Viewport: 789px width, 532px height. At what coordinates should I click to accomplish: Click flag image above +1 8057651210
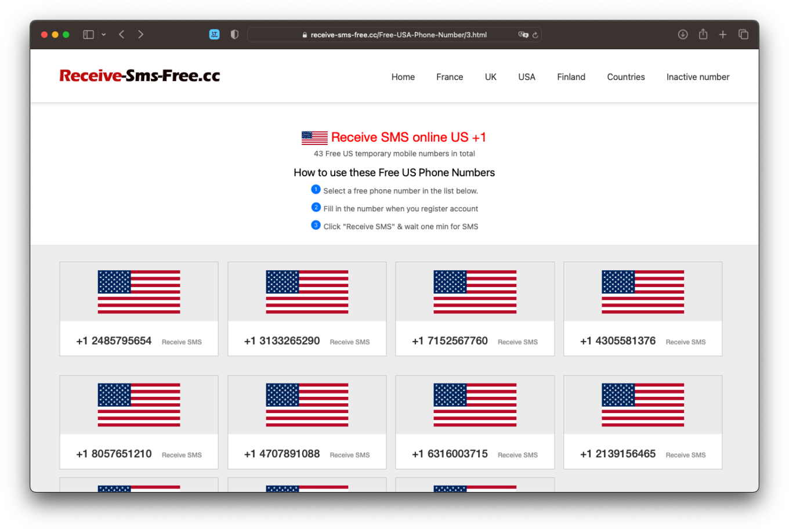coord(139,405)
